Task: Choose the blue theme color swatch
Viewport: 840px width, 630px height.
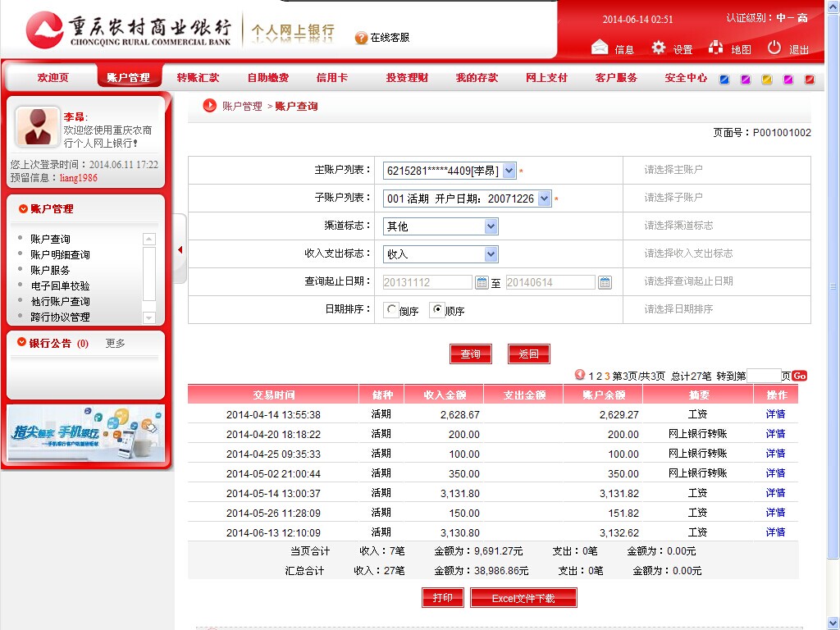Action: [x=724, y=80]
